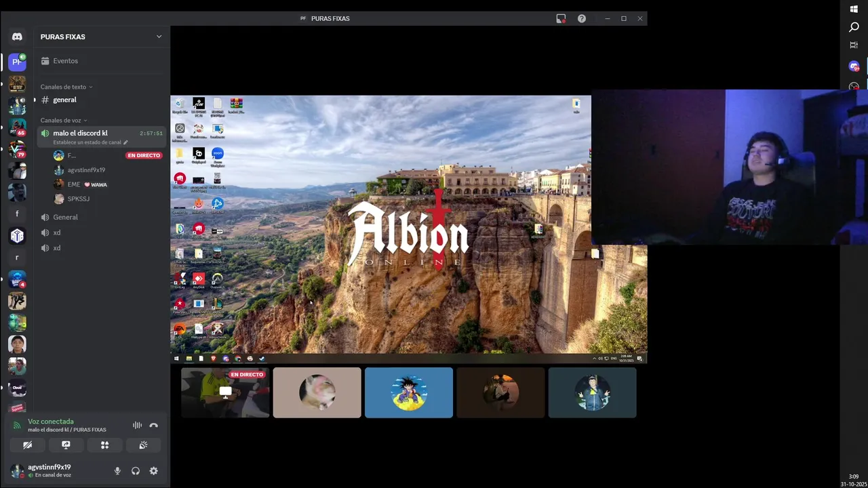Image resolution: width=868 pixels, height=488 pixels.
Task: Select voice channel malo el discord kl
Action: tap(102, 137)
